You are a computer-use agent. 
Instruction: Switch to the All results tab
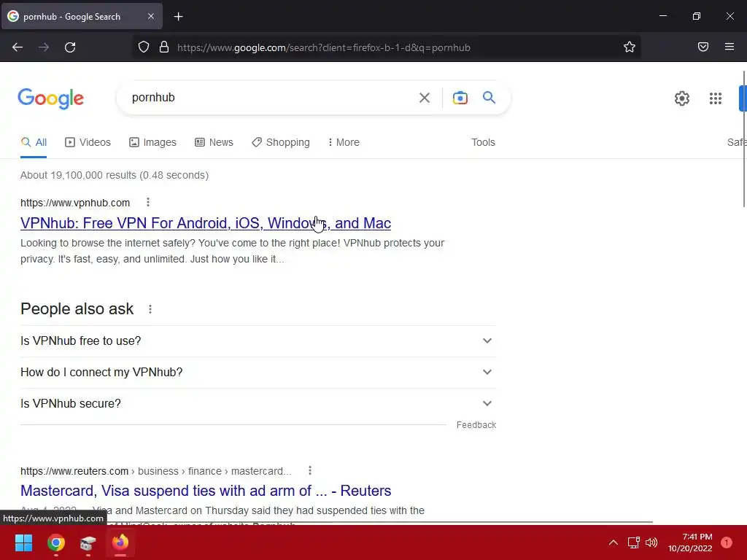(x=34, y=142)
